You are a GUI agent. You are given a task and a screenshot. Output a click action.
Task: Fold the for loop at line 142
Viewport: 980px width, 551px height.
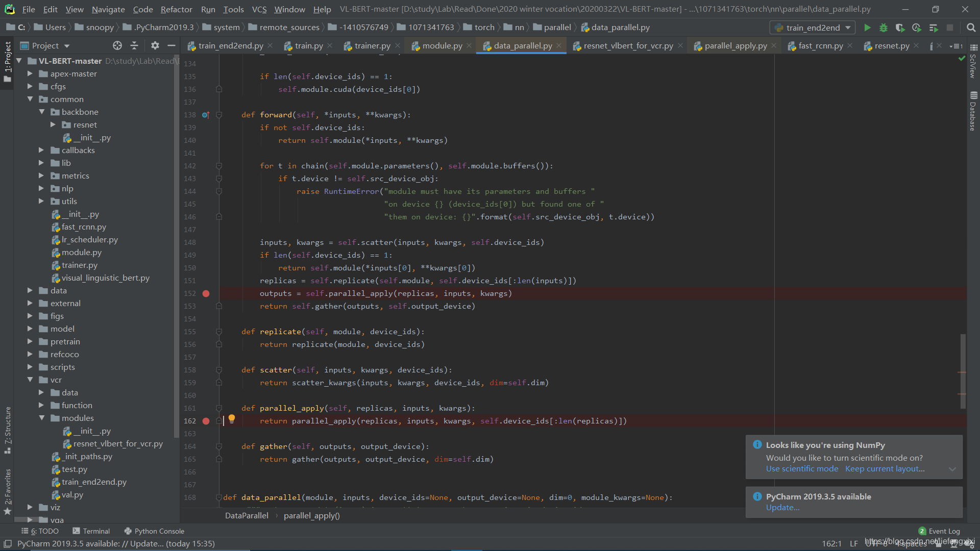pyautogui.click(x=219, y=166)
